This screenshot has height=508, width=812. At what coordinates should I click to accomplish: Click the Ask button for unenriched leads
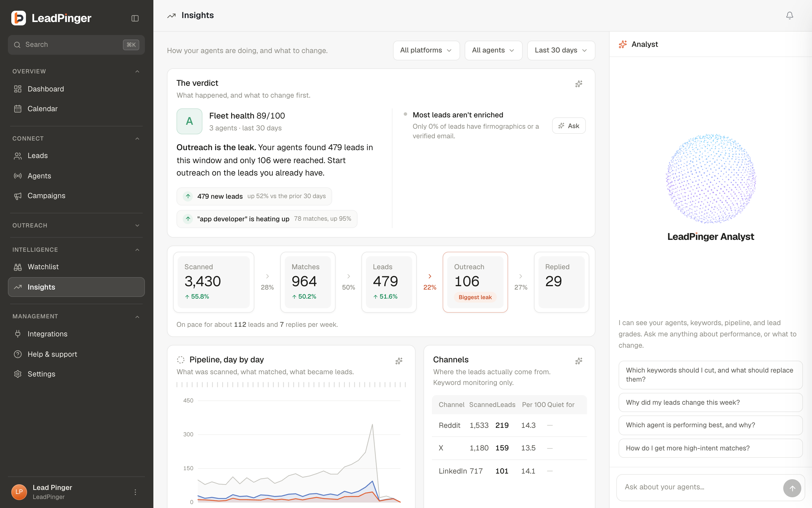pos(569,126)
